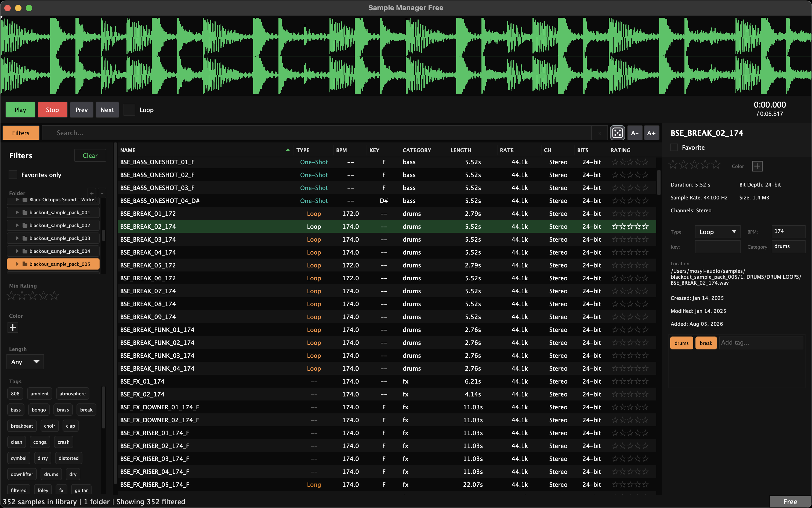Play the selected sample
Viewport: 812px width, 508px height.
(x=20, y=110)
